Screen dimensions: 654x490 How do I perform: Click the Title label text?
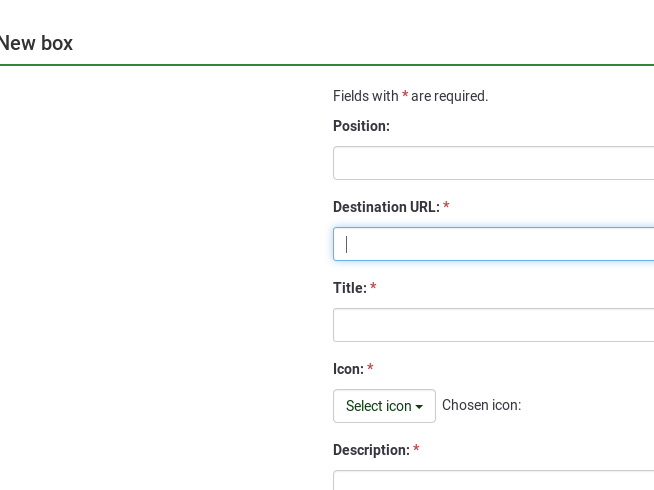[x=349, y=288]
